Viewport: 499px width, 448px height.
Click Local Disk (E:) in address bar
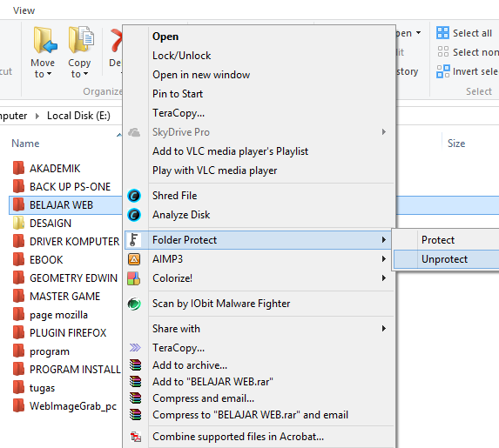(78, 116)
